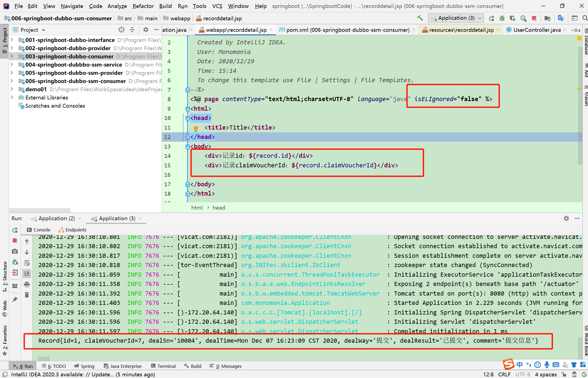Hide the Project panel with minus icon
The image size is (588, 378).
coord(156,30)
